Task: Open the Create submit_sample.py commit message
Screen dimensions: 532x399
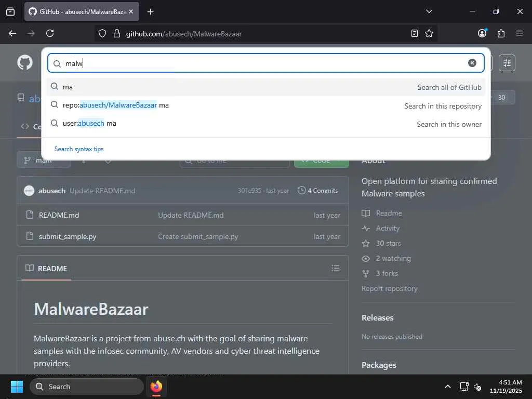Action: click(x=198, y=236)
